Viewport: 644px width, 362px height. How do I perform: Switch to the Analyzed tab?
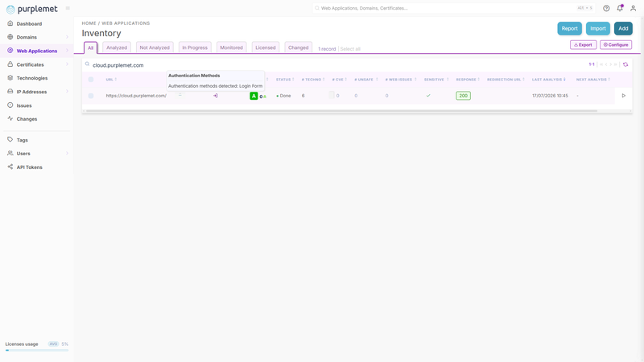(117, 47)
